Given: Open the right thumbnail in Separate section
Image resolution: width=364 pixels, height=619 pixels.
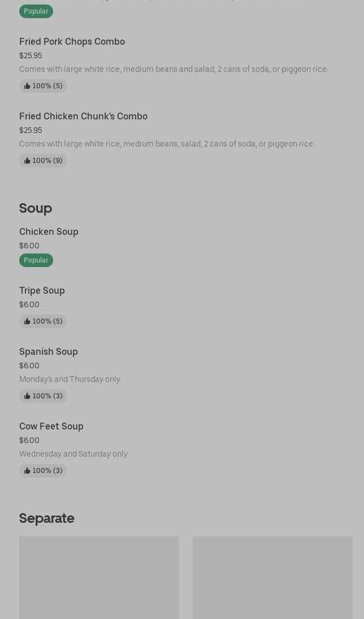Looking at the screenshot, I should 272,577.
